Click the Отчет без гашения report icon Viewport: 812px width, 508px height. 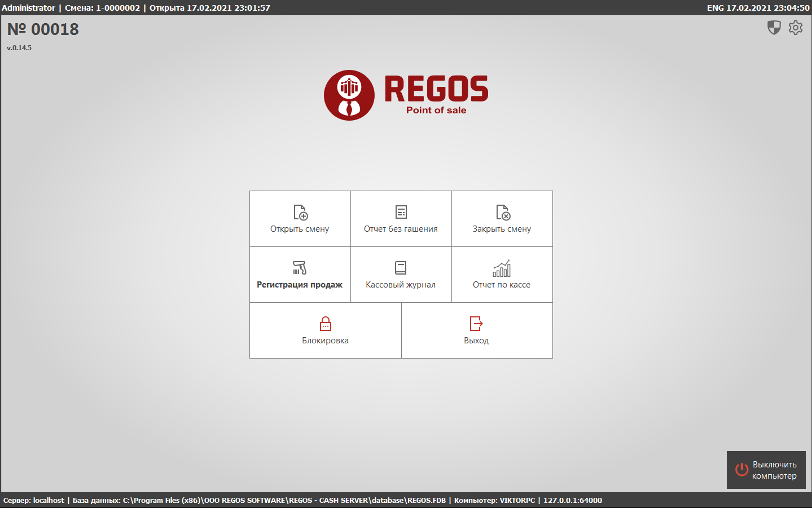(401, 212)
